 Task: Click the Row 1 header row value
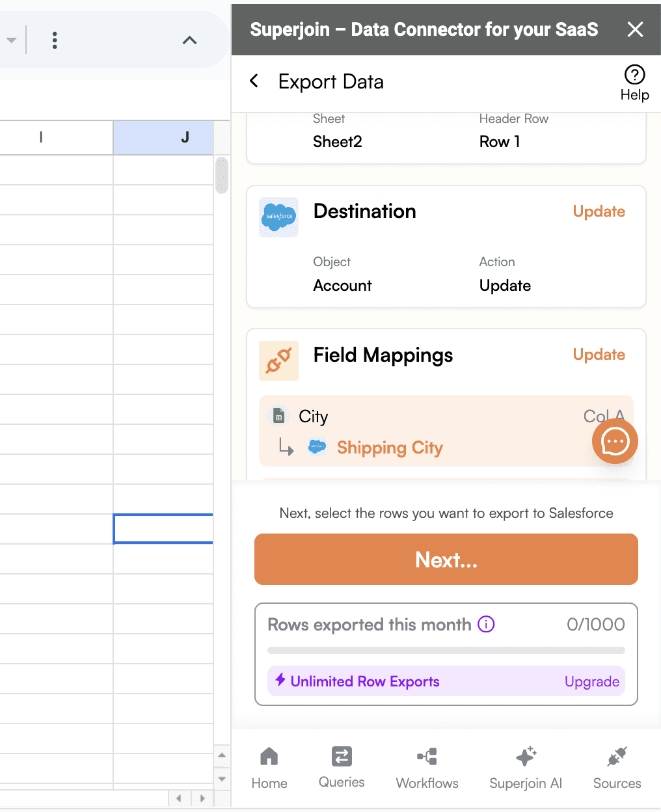pyautogui.click(x=500, y=142)
